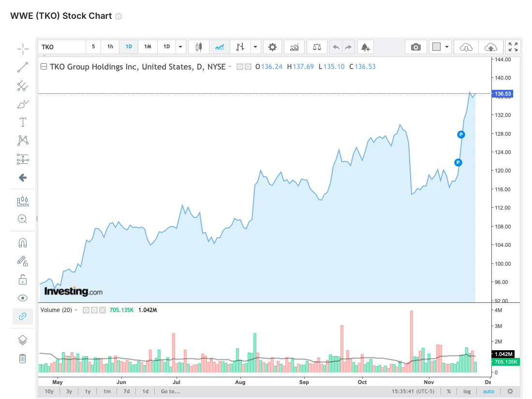This screenshot has height=399, width=532.
Task: Set the date range to 3y
Action: click(x=69, y=391)
